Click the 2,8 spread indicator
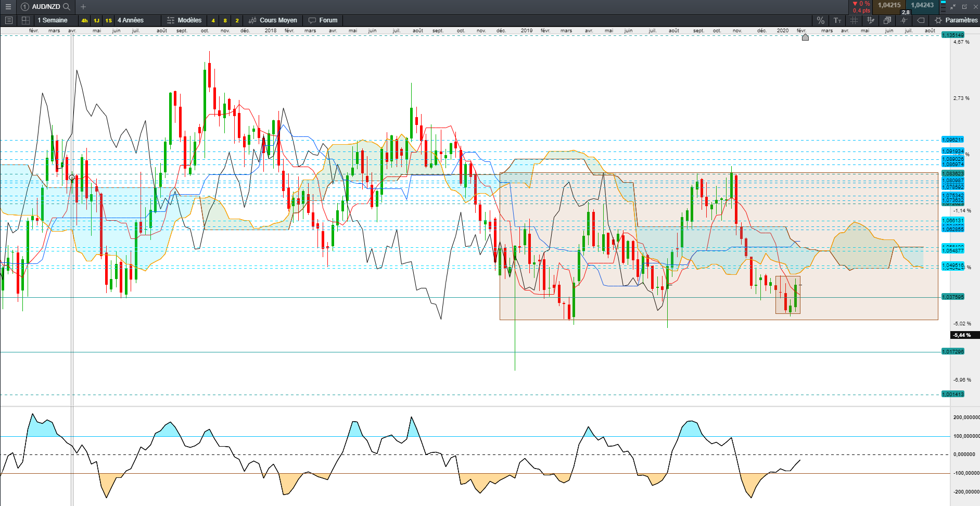The height and width of the screenshot is (506, 980). 906,12
